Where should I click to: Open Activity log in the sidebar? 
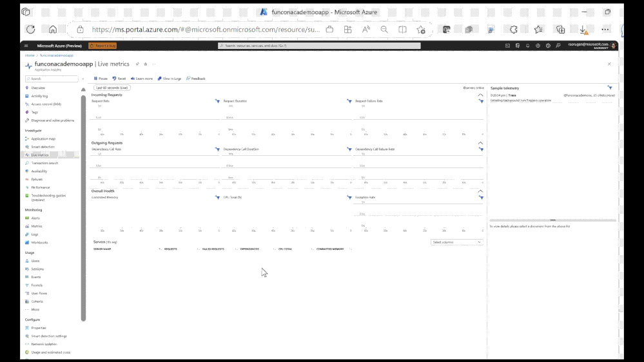[x=39, y=96]
